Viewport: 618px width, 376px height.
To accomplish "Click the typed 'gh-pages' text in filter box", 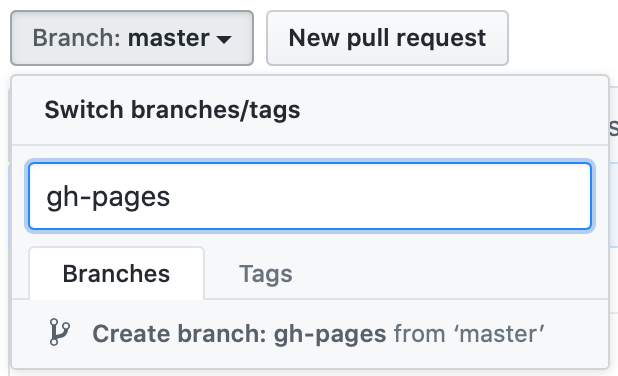I will coord(108,197).
